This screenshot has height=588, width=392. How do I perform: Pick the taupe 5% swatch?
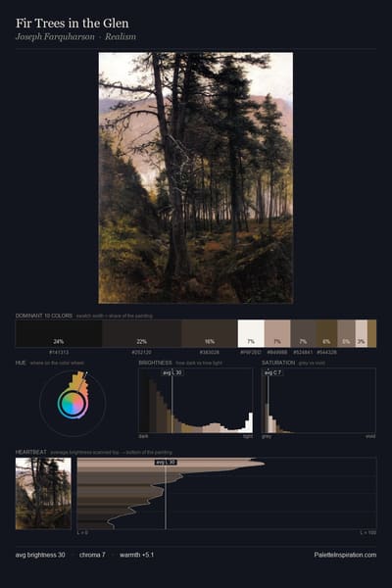[346, 333]
